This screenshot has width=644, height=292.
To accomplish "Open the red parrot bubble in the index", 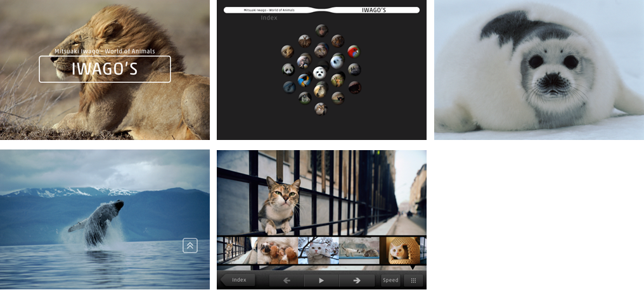I will 354,51.
